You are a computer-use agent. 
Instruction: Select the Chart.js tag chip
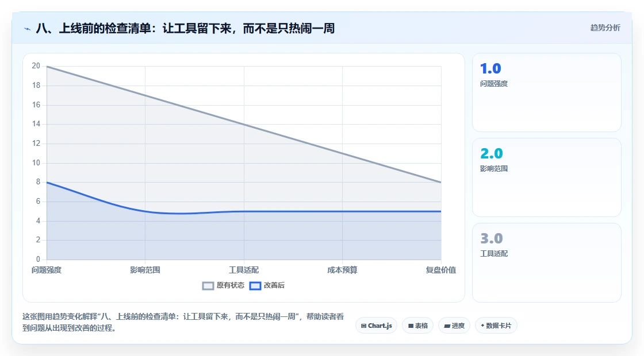pos(376,326)
